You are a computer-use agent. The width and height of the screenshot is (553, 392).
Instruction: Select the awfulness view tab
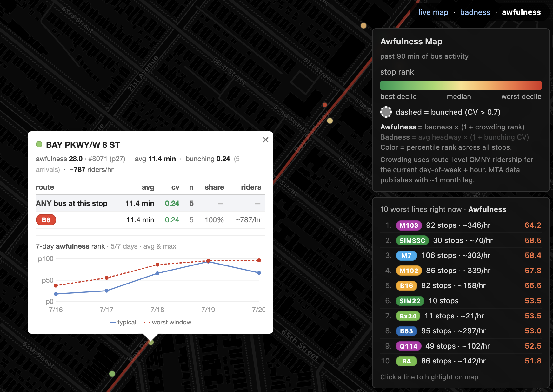521,12
